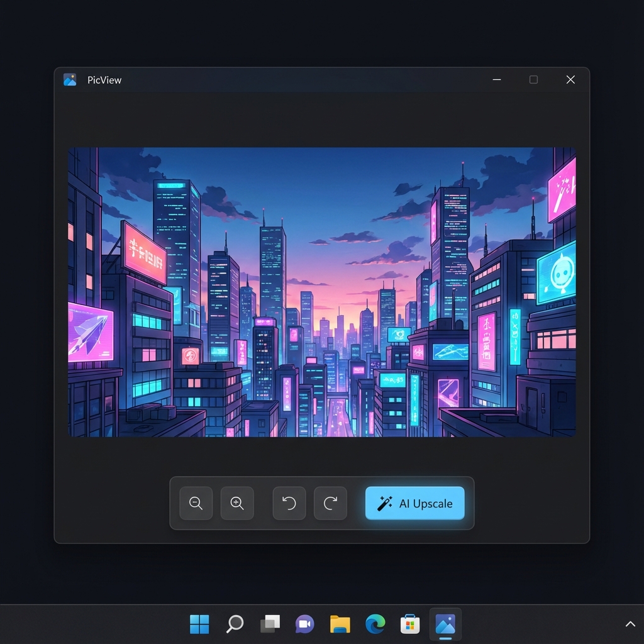Rotate the image clockwise
The height and width of the screenshot is (644, 644).
tap(330, 503)
